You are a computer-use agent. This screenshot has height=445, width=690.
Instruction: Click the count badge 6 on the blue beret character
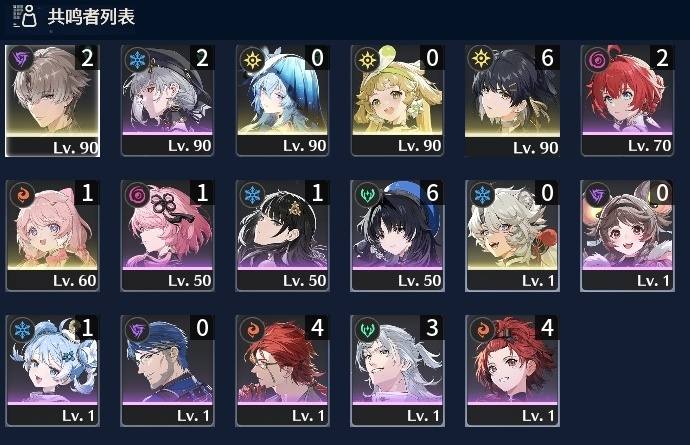(432, 193)
